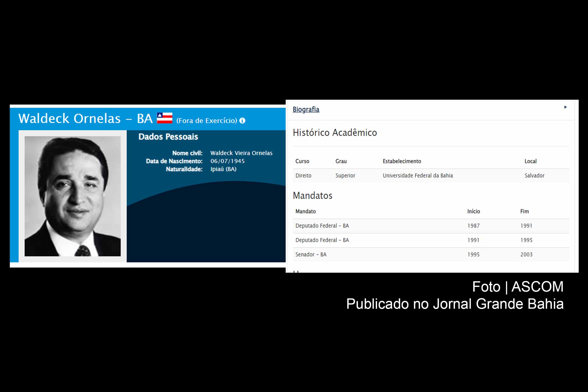Select Universidade Federal da Bahia cell
This screenshot has width=588, height=392.
pos(418,175)
